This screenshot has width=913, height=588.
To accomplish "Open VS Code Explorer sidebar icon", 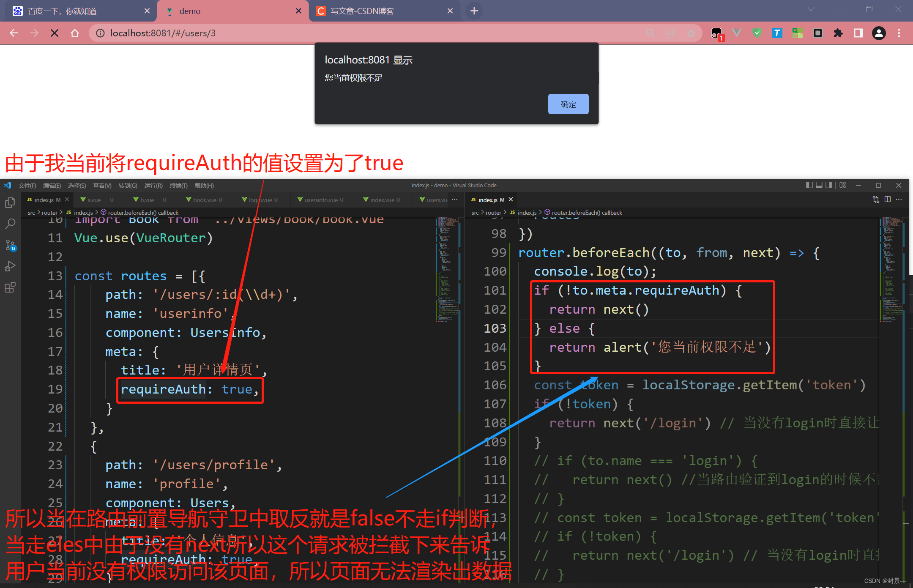I will point(10,203).
